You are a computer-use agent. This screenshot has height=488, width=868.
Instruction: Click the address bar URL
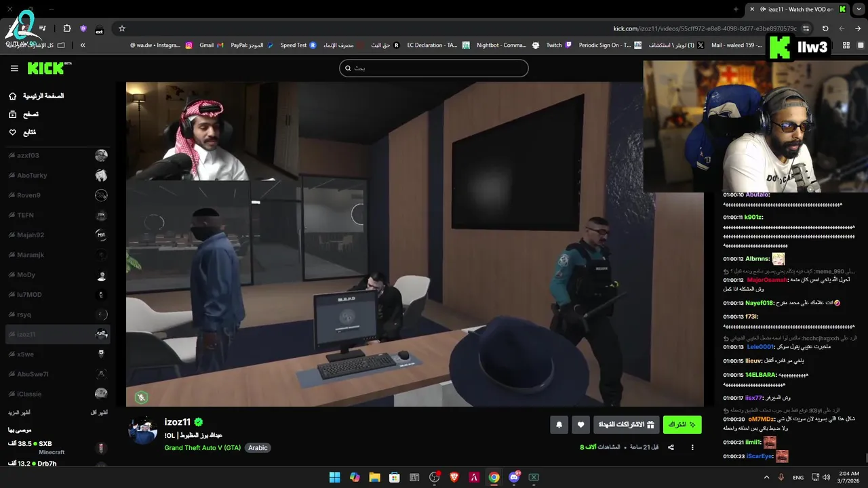click(x=705, y=28)
